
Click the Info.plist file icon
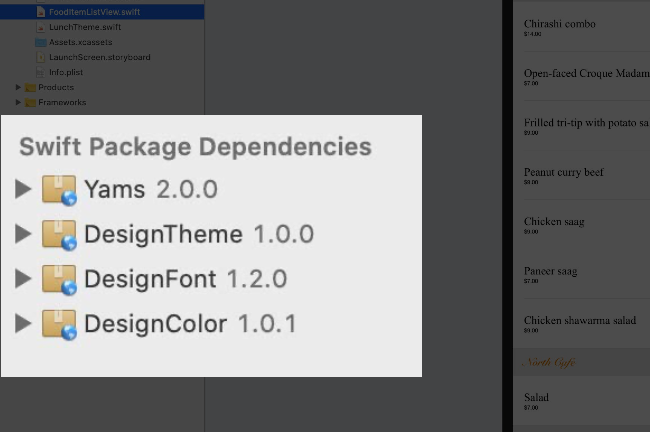click(41, 73)
